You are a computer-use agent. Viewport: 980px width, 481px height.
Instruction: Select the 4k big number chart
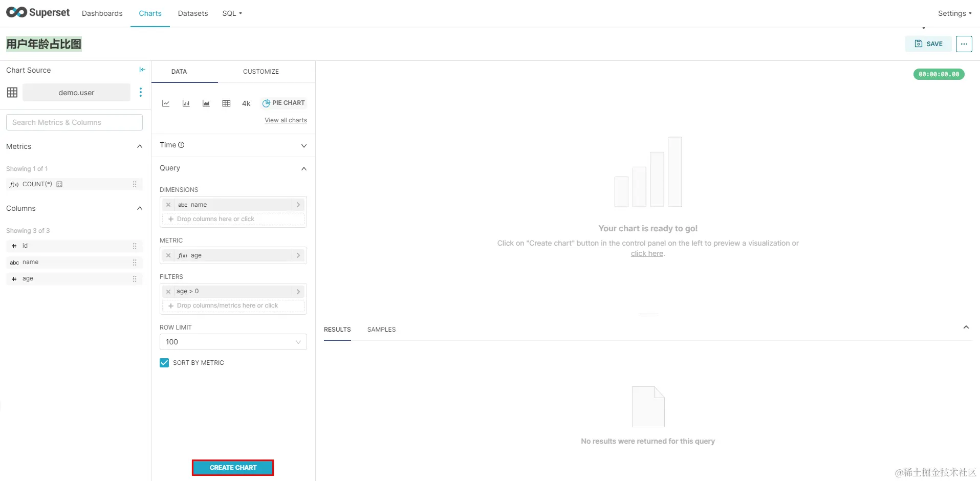point(246,103)
